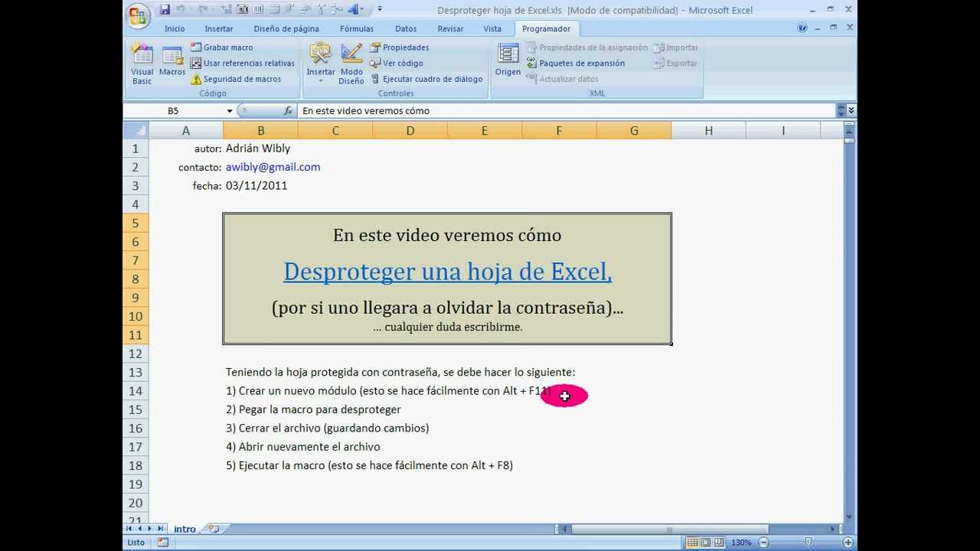The width and height of the screenshot is (980, 551).
Task: Select column H header
Action: [708, 131]
